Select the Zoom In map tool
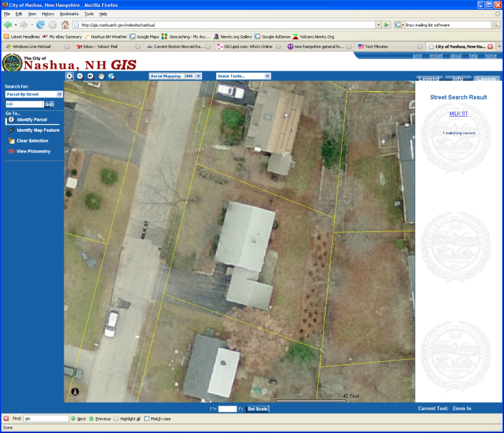This screenshot has width=504, height=433. point(69,76)
